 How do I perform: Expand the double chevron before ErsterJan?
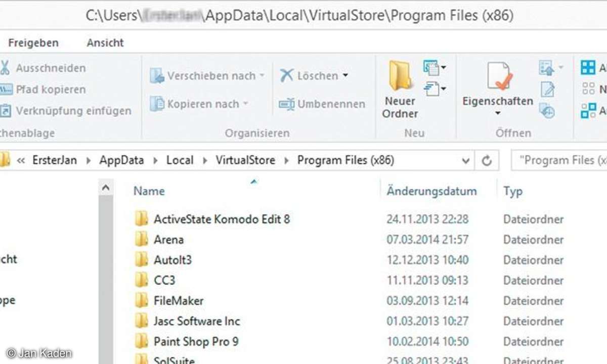(x=21, y=161)
